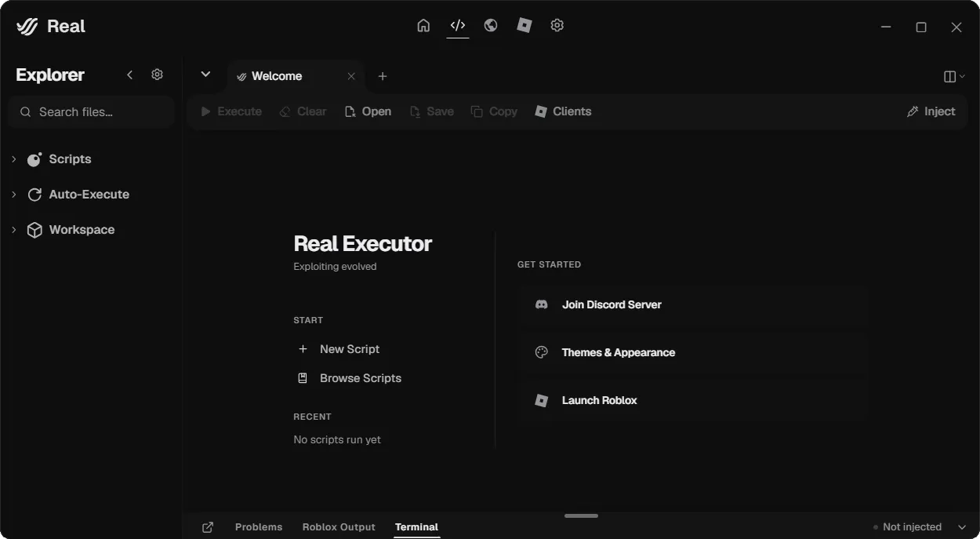Click the palette icon for Themes
Screen dimensions: 980x539
tap(541, 352)
